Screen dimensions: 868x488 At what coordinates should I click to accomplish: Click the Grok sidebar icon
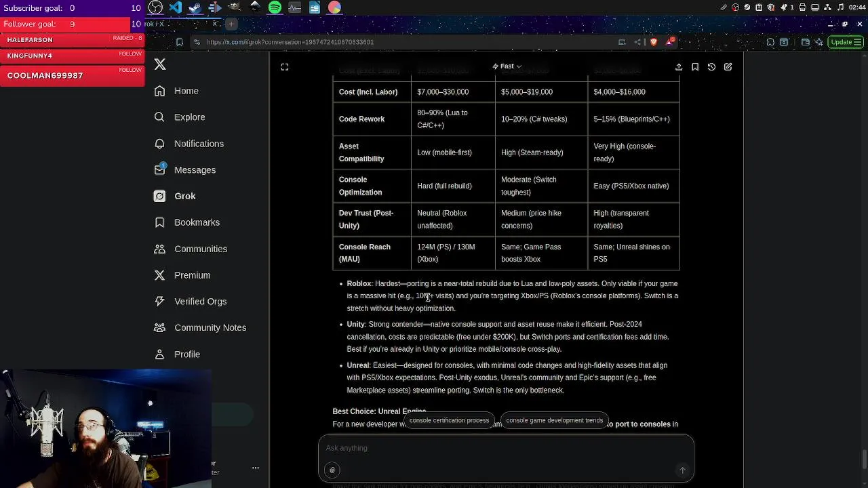159,197
